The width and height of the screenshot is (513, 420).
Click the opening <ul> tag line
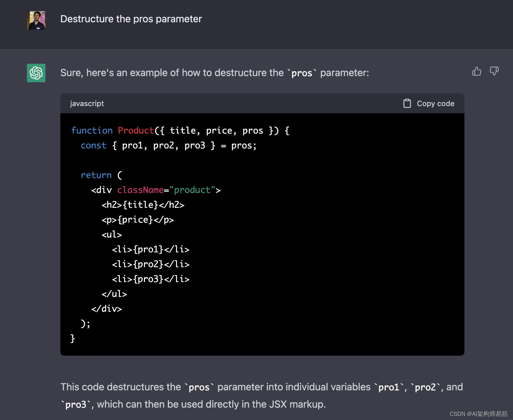click(112, 234)
